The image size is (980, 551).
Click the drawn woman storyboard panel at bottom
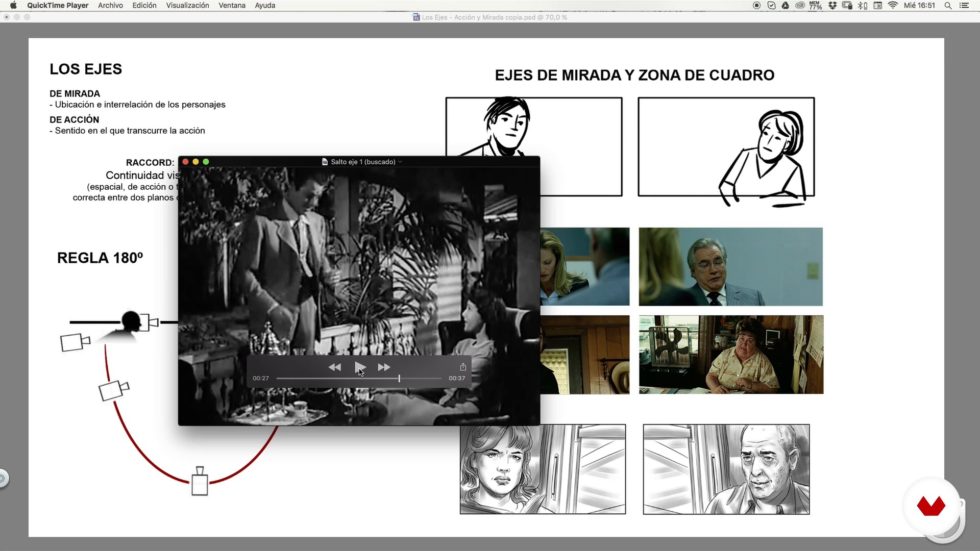pyautogui.click(x=543, y=469)
